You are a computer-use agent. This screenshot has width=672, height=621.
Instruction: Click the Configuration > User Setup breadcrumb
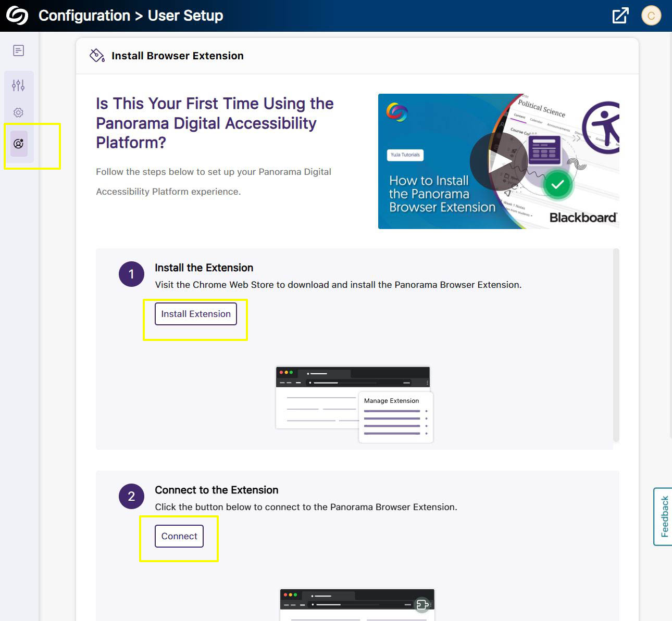[131, 16]
